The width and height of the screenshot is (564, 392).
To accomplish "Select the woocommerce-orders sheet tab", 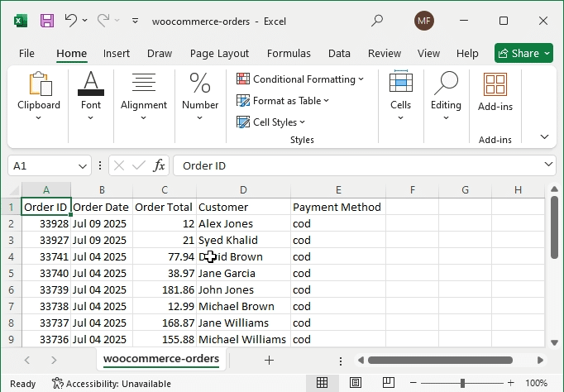I will (x=161, y=359).
